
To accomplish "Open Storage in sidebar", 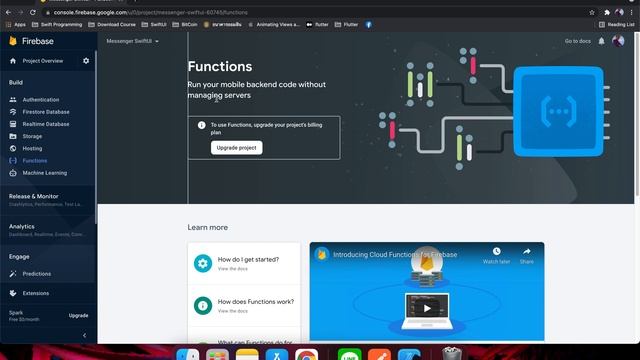I will (x=32, y=136).
